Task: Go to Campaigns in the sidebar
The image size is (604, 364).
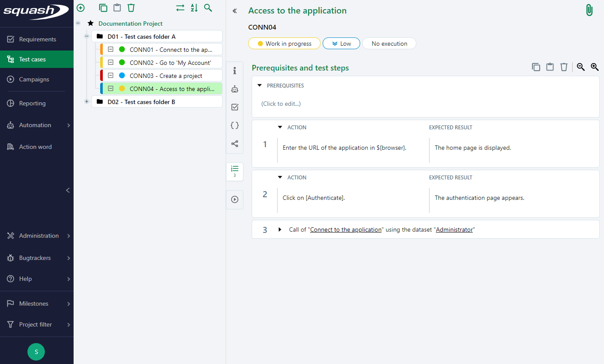Action: [x=34, y=79]
